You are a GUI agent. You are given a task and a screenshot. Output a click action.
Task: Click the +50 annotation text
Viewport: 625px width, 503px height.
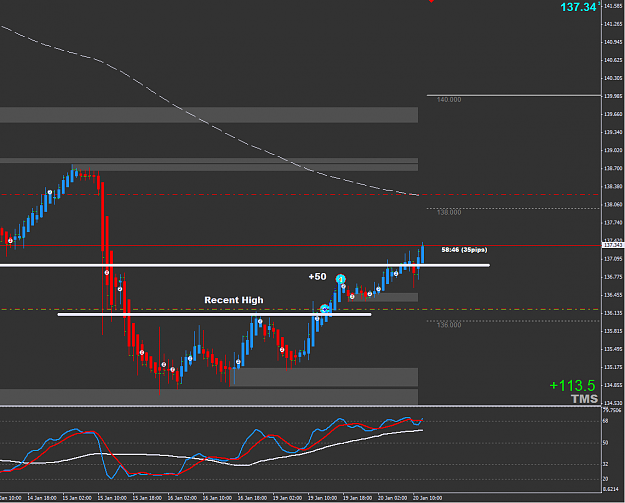coord(317,277)
